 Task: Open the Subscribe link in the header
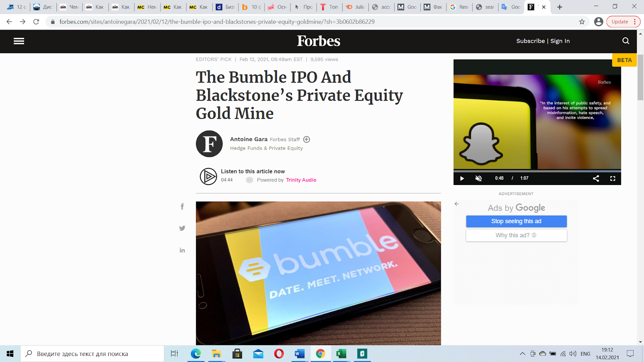[x=530, y=41]
